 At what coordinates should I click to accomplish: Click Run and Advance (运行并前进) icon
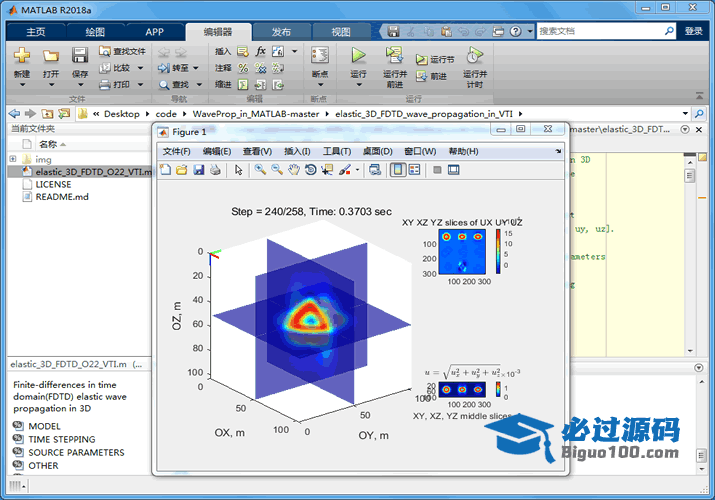(x=394, y=56)
